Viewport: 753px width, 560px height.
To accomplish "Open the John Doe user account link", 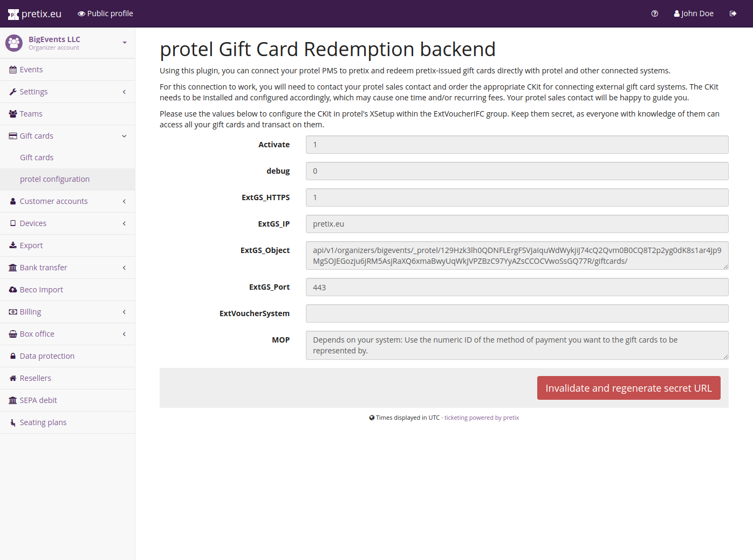I will pos(694,13).
